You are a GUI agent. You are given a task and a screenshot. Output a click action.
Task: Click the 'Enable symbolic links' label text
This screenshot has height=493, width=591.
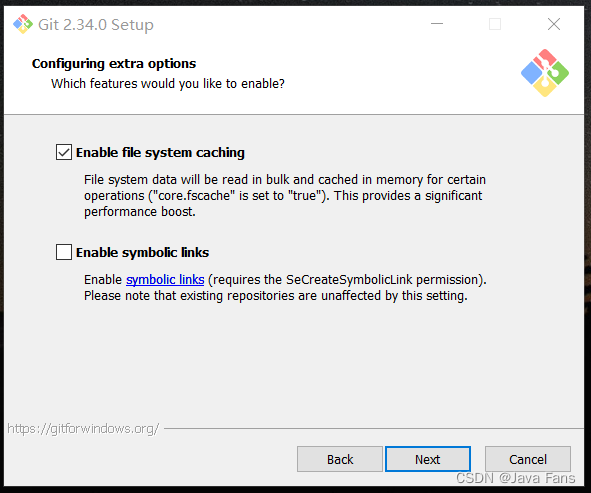pos(142,253)
